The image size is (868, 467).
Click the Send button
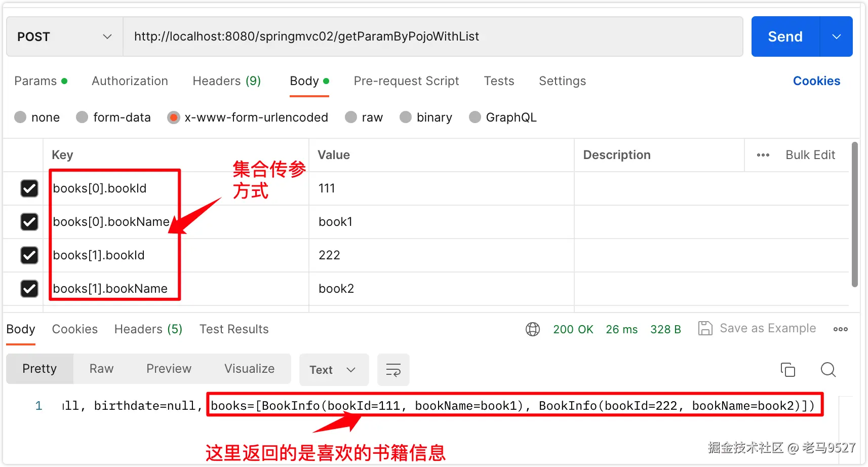(785, 36)
